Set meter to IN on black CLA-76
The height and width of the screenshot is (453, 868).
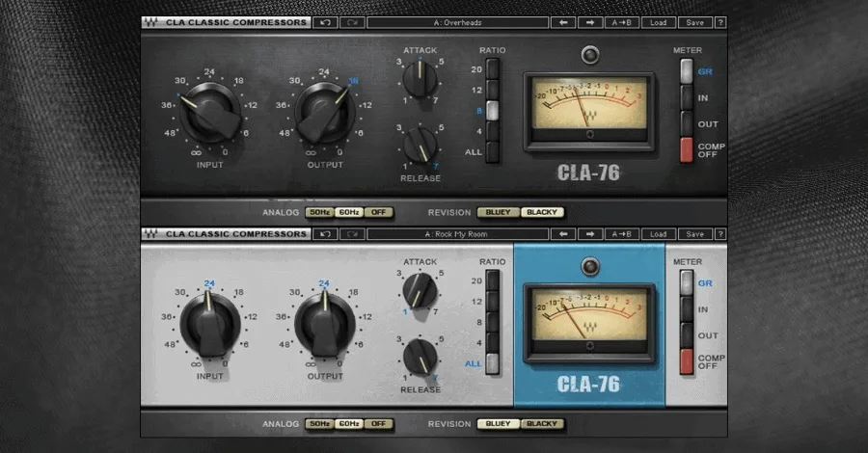point(687,98)
